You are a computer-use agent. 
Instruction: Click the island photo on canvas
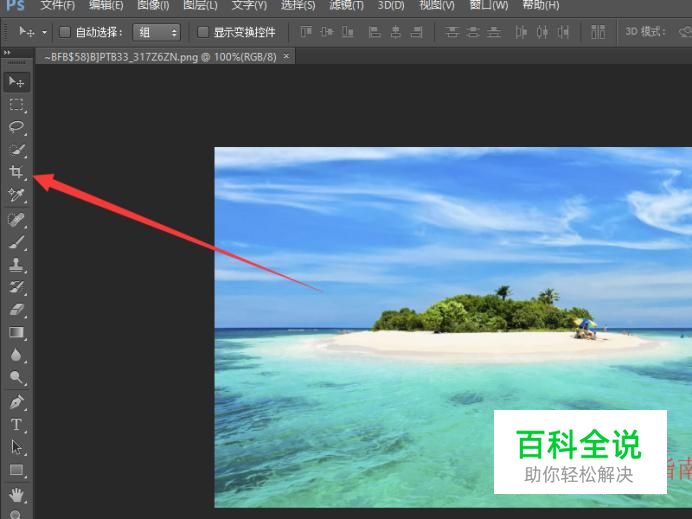click(x=453, y=327)
